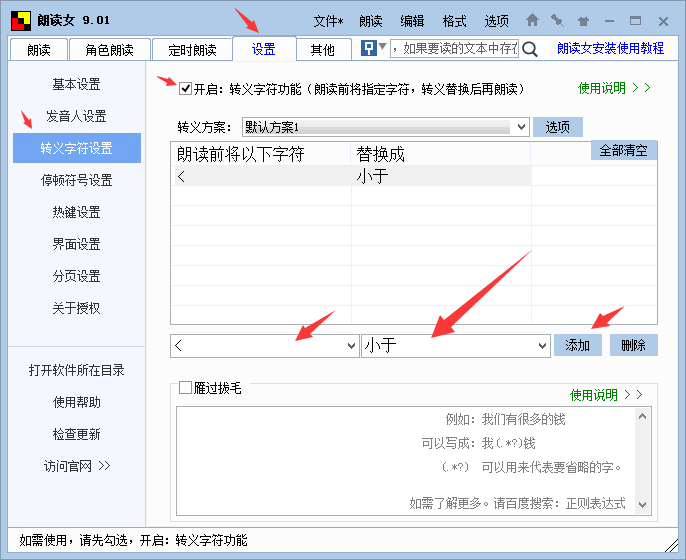Open the 文件 menu
This screenshot has height=560, width=686.
329,21
